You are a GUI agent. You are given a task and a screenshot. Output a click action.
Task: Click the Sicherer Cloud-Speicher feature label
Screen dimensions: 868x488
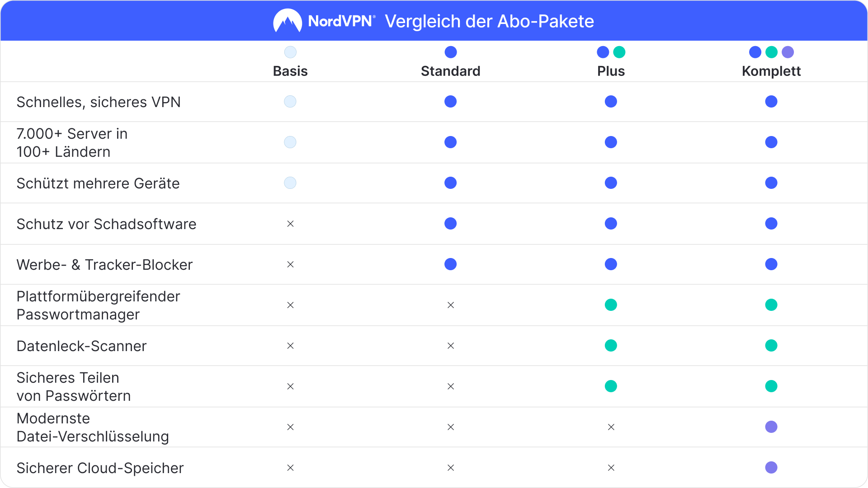point(100,468)
